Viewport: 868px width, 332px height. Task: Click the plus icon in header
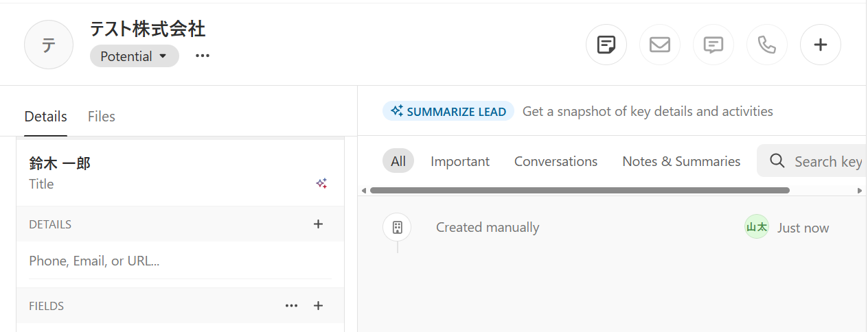(x=820, y=45)
